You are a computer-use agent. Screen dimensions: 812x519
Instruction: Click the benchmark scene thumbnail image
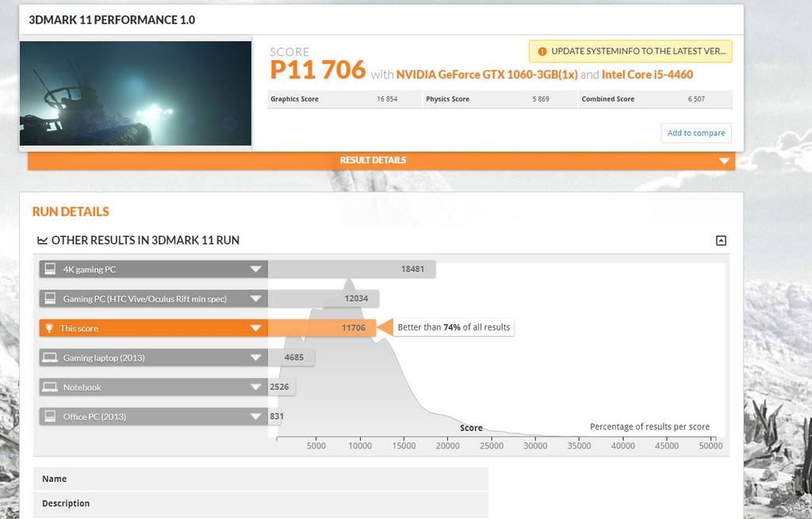coord(135,93)
